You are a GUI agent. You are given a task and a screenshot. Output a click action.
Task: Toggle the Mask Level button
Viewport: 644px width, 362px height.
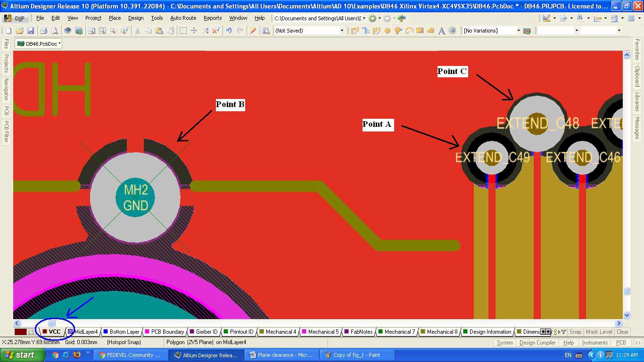coord(599,332)
